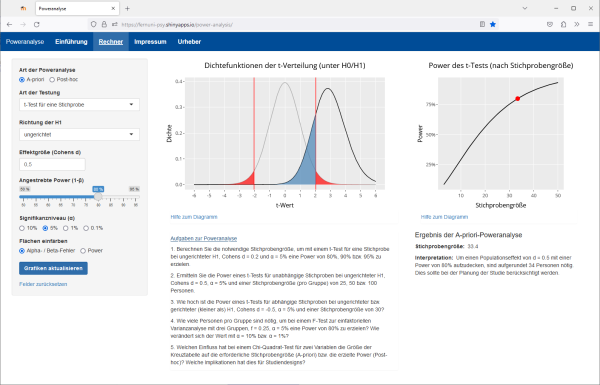The width and height of the screenshot is (600, 385).
Task: Open the Einführung tab
Action: (x=71, y=42)
